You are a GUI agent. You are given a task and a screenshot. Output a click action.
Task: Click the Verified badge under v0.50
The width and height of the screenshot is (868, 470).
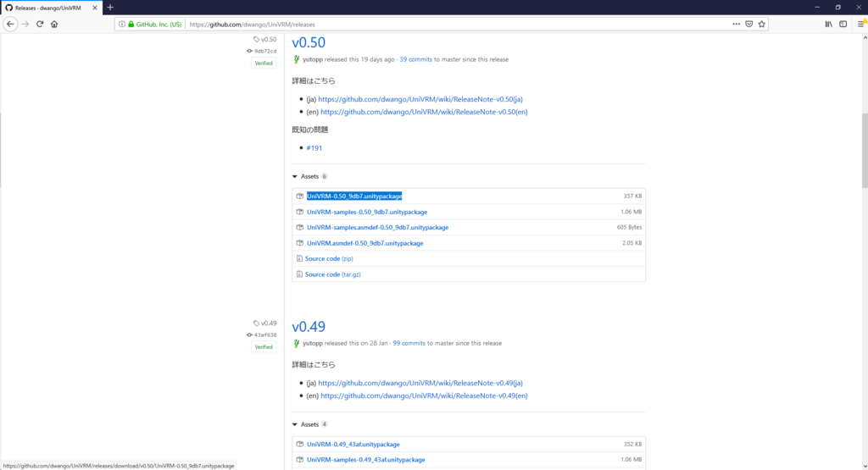tap(264, 63)
